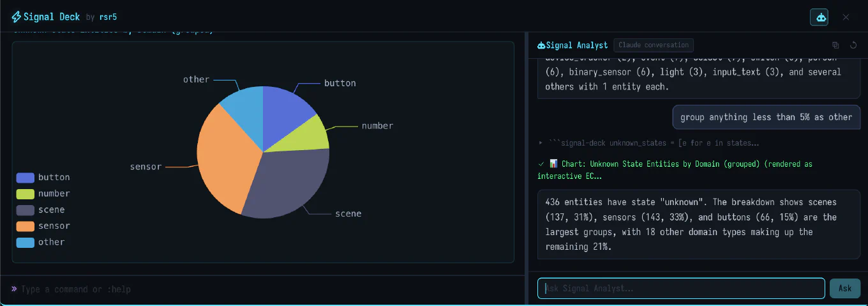This screenshot has width=868, height=306.
Task: Click the 'sensor' pie chart label
Action: [146, 167]
